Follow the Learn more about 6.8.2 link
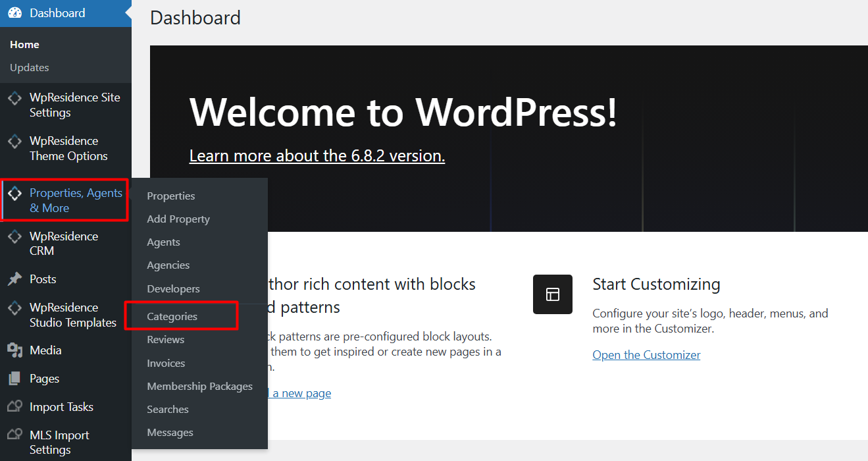 (317, 156)
